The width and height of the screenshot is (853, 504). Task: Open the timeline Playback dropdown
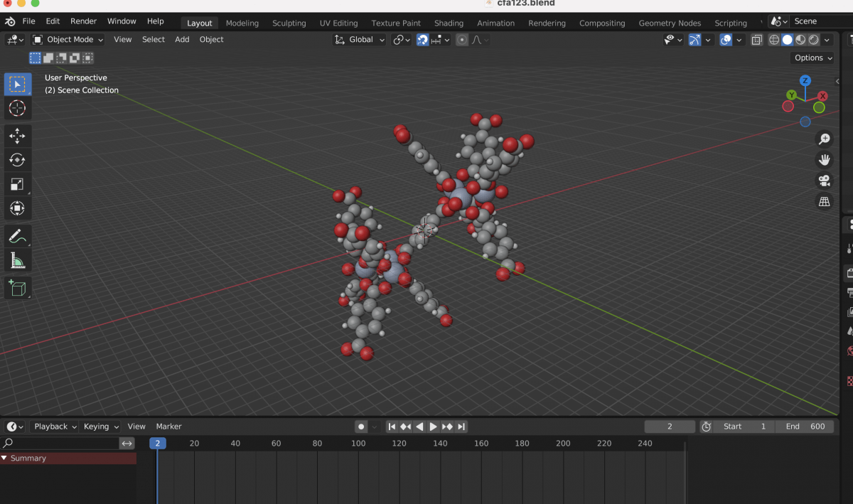click(55, 427)
